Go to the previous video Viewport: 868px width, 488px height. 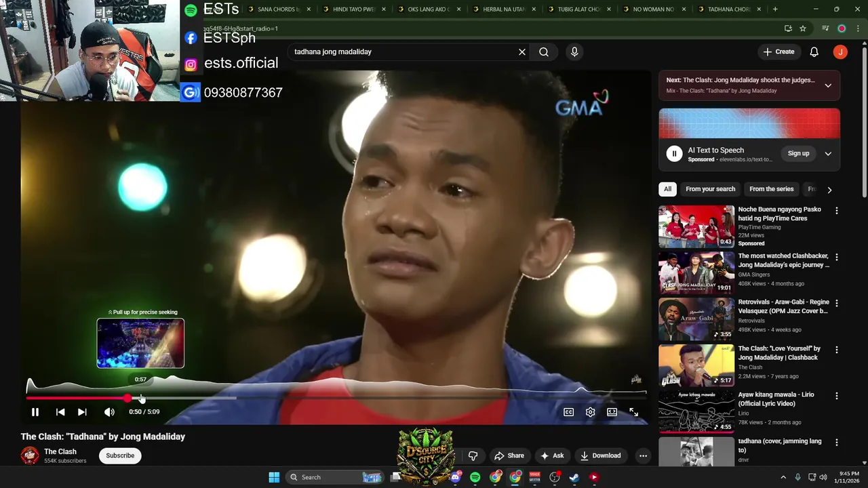coord(60,412)
